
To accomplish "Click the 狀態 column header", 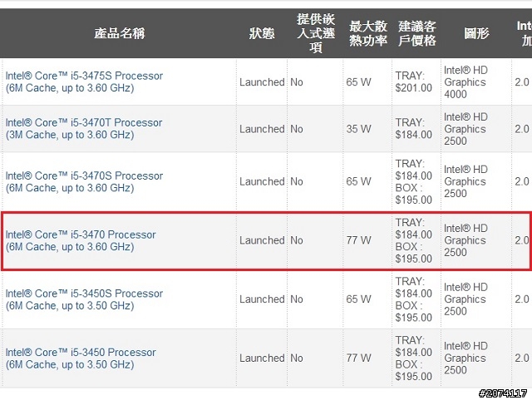I will point(262,33).
